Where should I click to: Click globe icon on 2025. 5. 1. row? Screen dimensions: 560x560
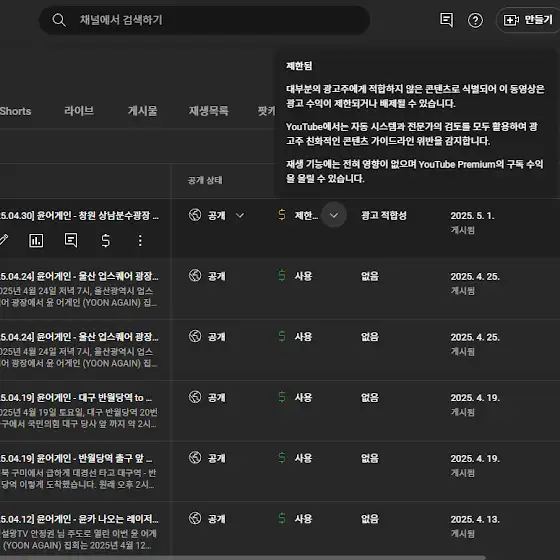[x=195, y=215]
